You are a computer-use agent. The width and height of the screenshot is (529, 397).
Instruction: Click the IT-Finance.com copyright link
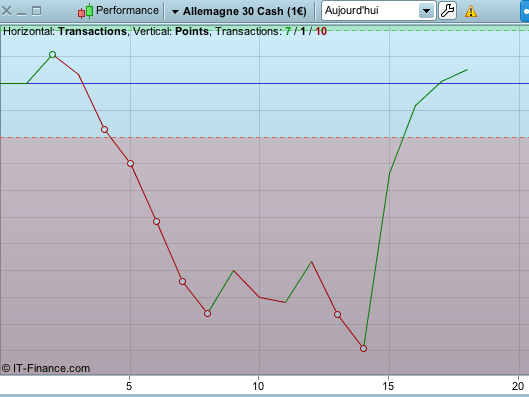pyautogui.click(x=46, y=368)
